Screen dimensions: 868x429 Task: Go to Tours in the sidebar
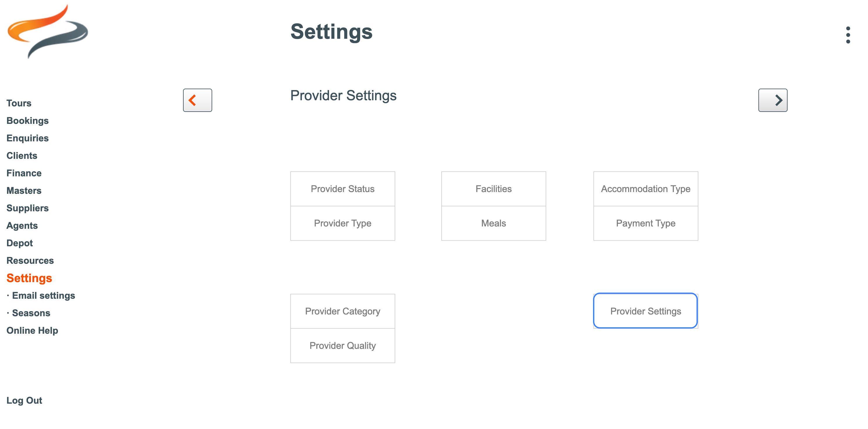[19, 103]
